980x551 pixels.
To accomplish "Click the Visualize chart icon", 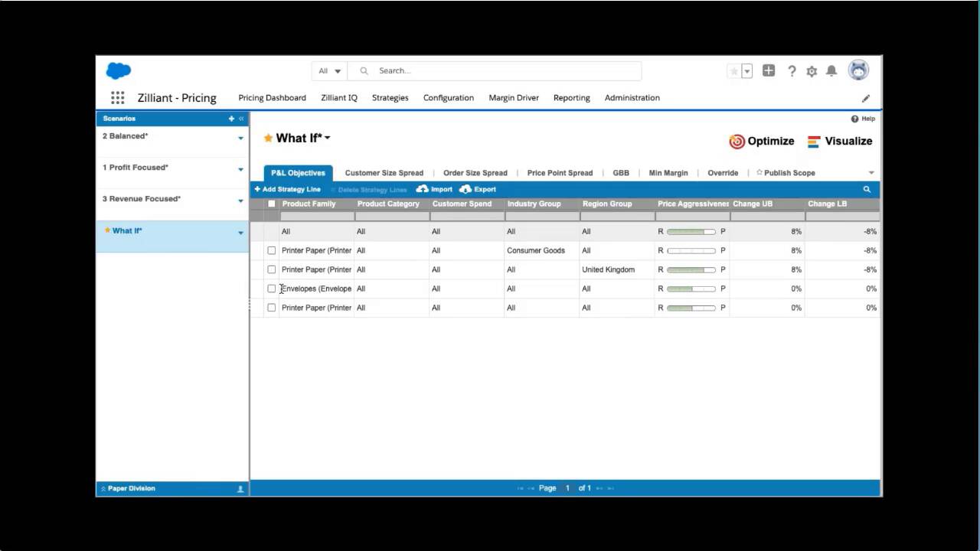I will pyautogui.click(x=814, y=142).
